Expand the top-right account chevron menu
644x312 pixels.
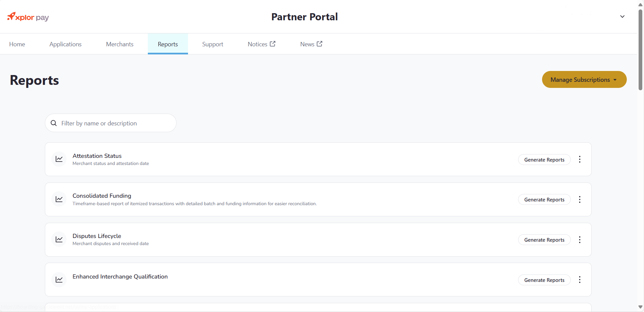[x=622, y=17]
